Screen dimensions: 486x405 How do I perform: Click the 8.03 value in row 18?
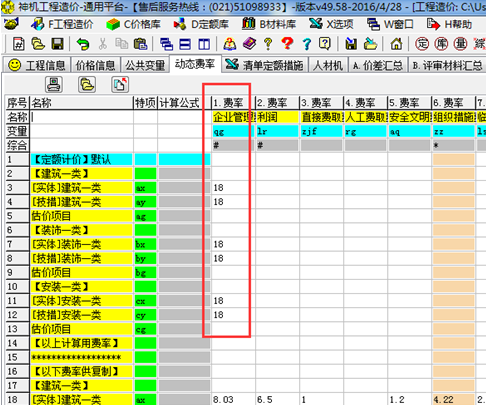223,399
